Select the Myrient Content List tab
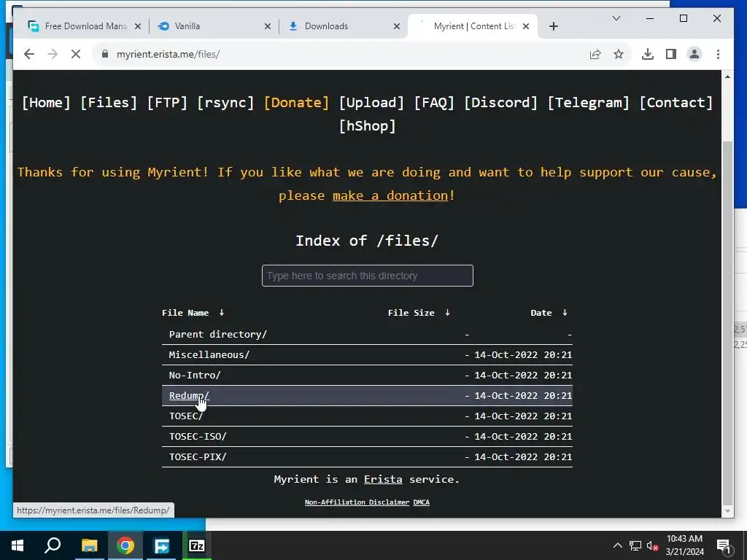This screenshot has height=560, width=747. click(473, 26)
